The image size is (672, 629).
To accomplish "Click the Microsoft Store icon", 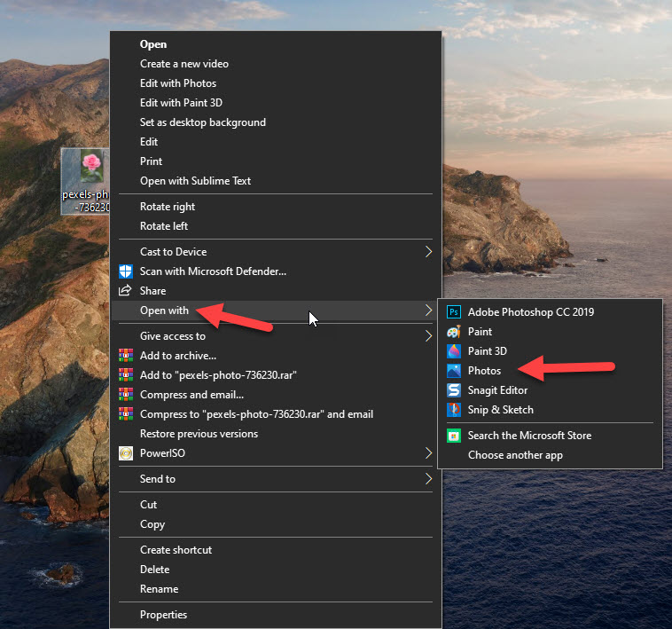I will [x=454, y=436].
